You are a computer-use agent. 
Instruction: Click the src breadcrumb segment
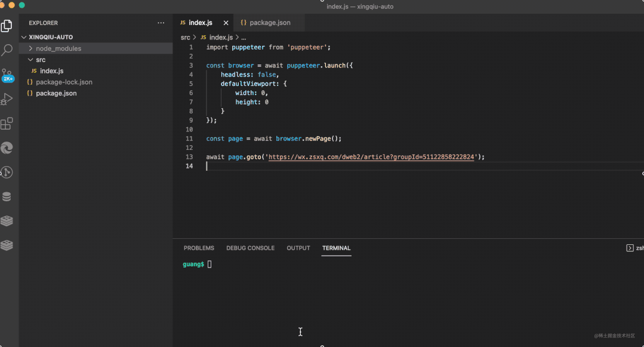point(185,38)
